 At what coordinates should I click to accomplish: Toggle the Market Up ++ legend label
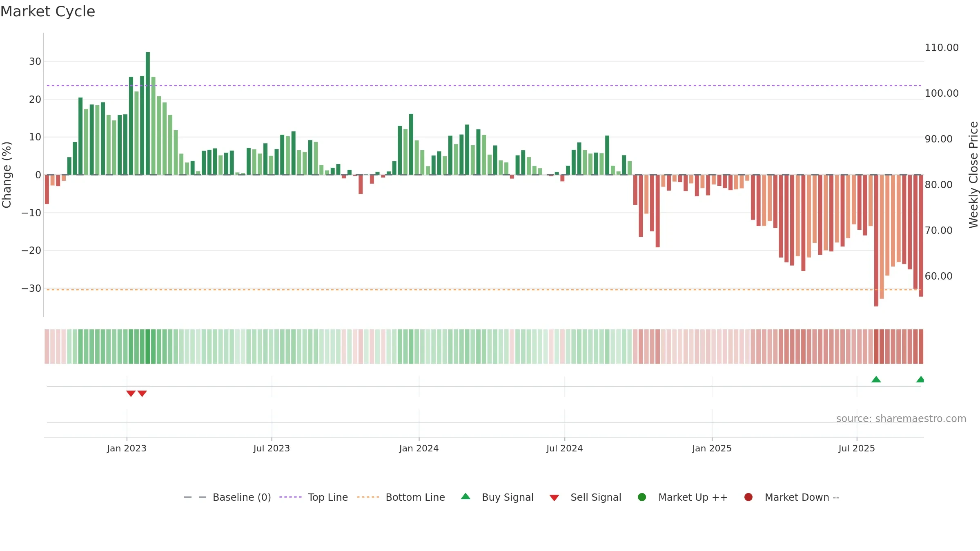[693, 497]
